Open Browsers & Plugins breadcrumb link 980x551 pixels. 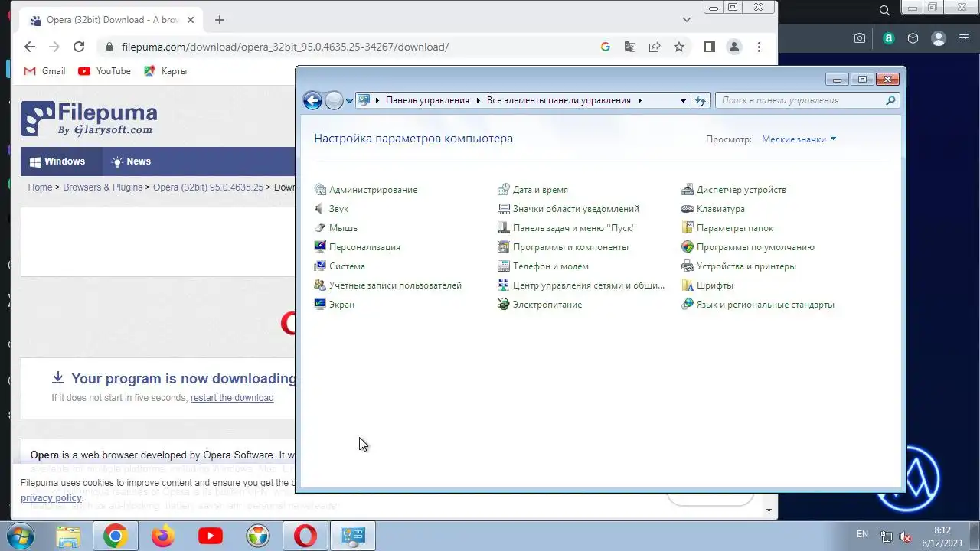(103, 187)
